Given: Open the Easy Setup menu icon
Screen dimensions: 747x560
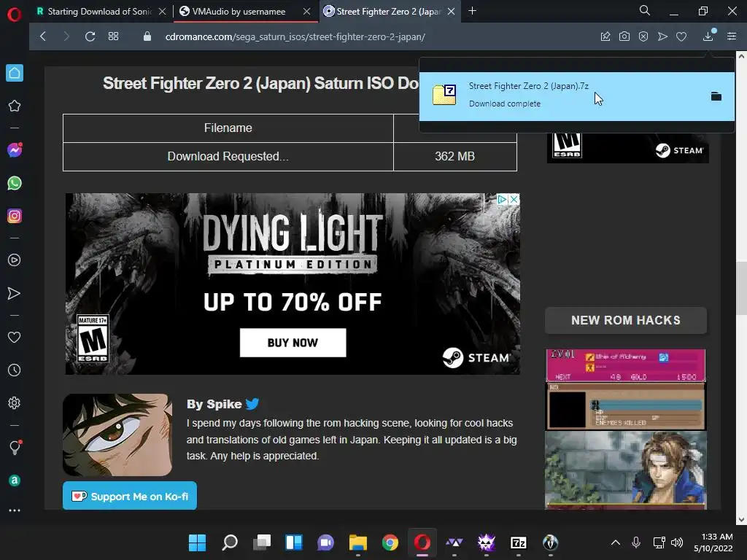Looking at the screenshot, I should (732, 36).
